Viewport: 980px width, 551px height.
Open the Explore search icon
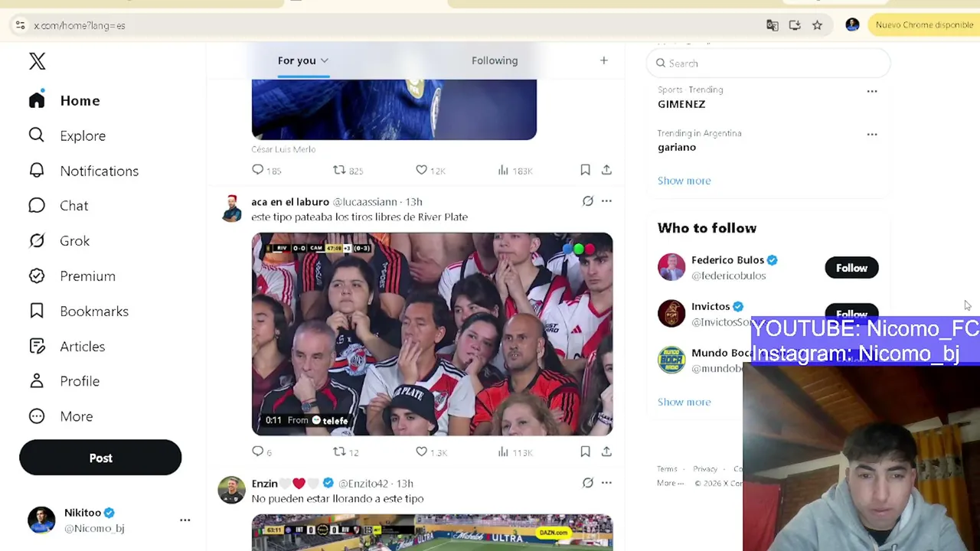37,135
